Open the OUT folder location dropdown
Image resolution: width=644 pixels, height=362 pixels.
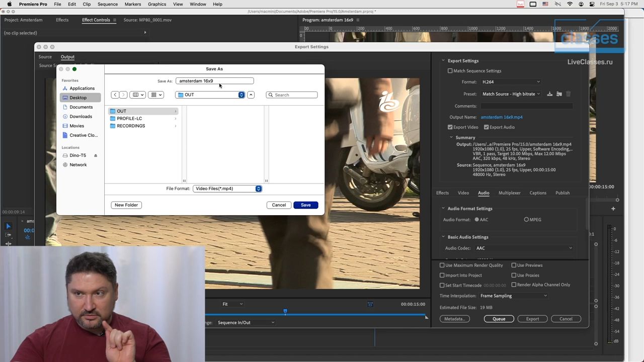[x=210, y=95]
